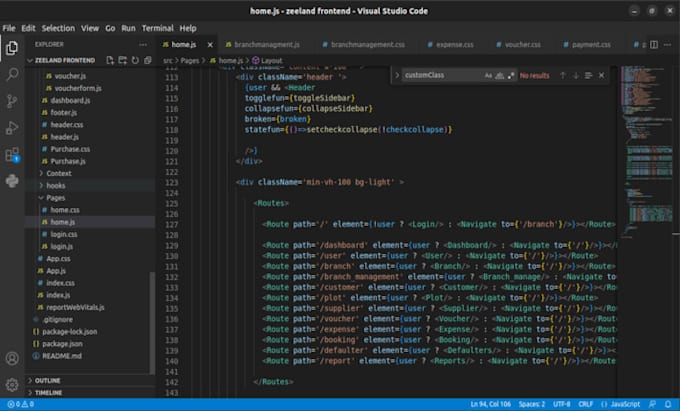Click Ln 94, Col 106 in status bar
Image resolution: width=680 pixels, height=411 pixels.
490,404
